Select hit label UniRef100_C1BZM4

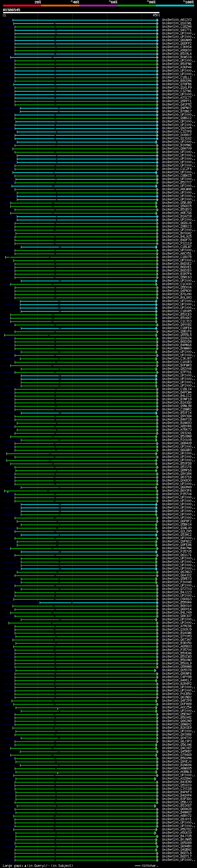tap(177, 26)
